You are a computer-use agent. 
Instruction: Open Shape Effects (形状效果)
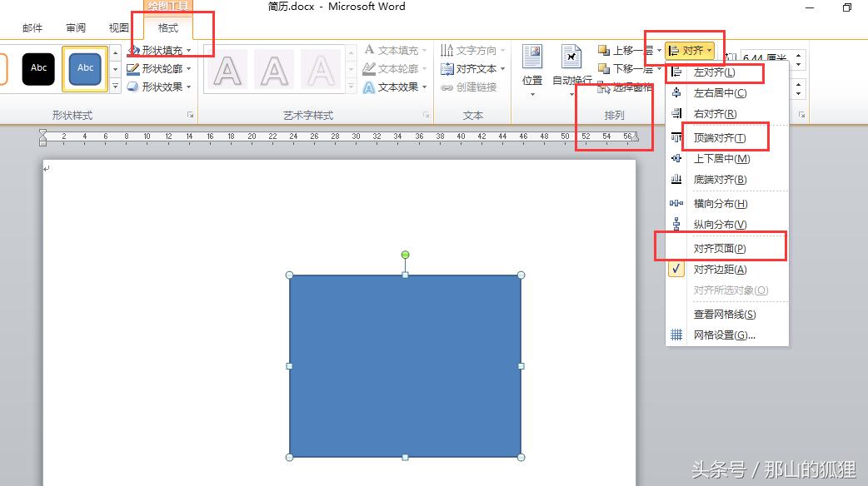coord(158,87)
